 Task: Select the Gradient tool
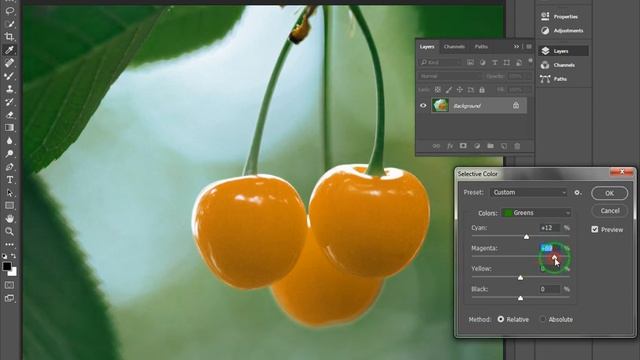(x=9, y=128)
